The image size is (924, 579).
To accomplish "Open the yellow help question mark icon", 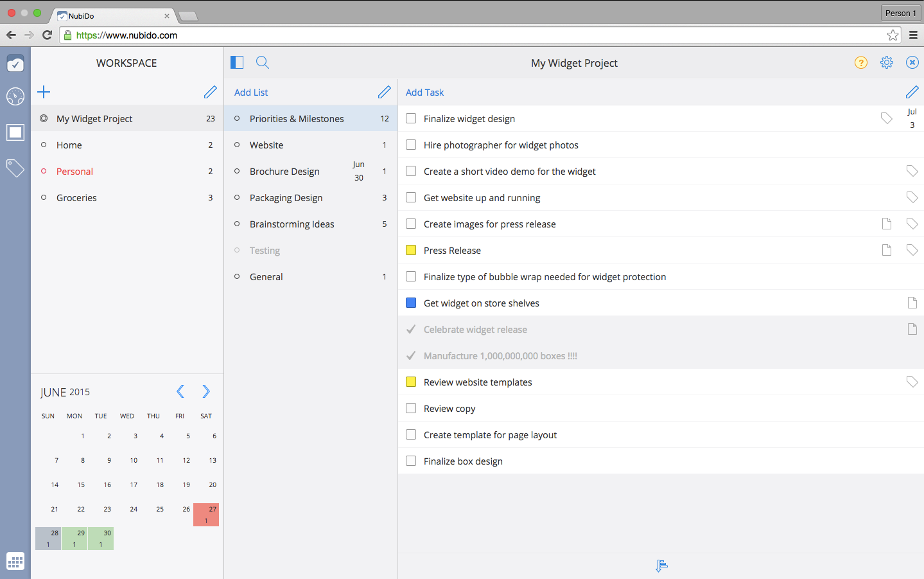I will tap(860, 62).
